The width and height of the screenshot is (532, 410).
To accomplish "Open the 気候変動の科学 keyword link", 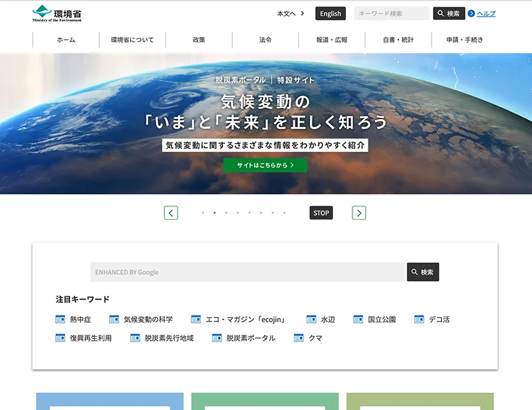I will (148, 319).
